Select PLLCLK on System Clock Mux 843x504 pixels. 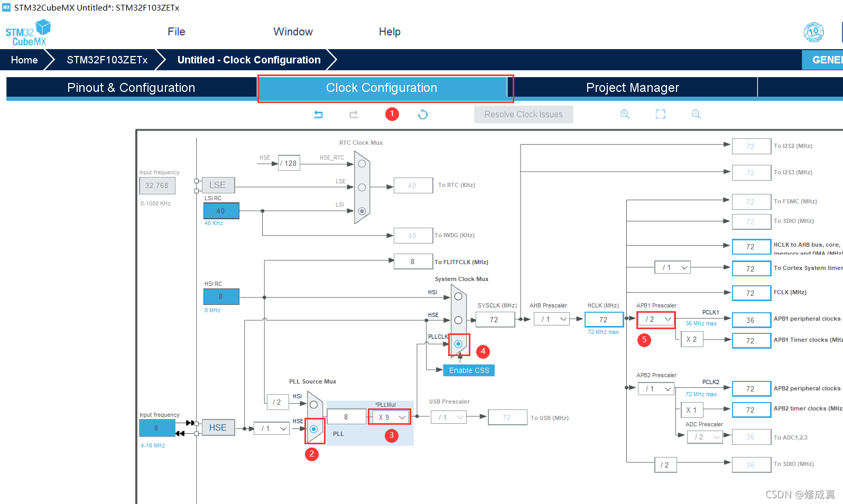click(458, 344)
